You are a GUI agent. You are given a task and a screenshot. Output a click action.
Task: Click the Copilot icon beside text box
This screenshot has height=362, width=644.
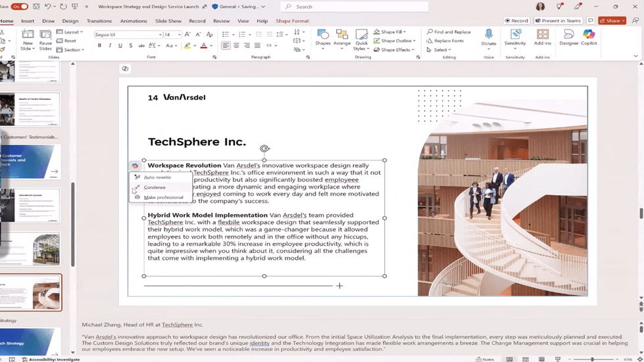(x=135, y=166)
